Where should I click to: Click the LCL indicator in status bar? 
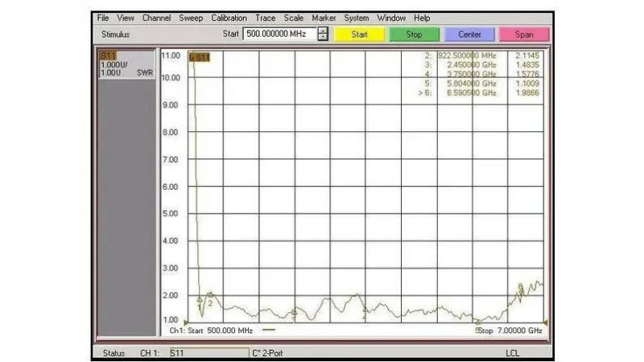coord(513,353)
